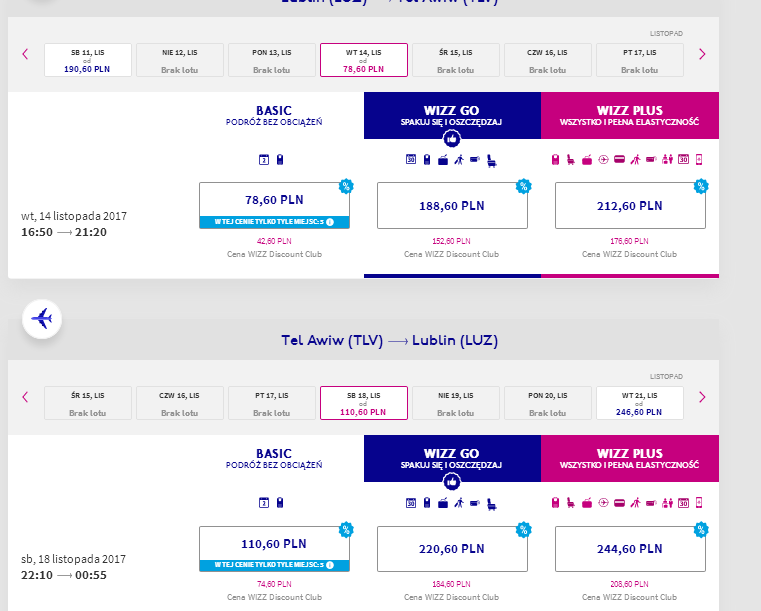Click the return BASIC column header
This screenshot has width=761, height=611.
274,459
